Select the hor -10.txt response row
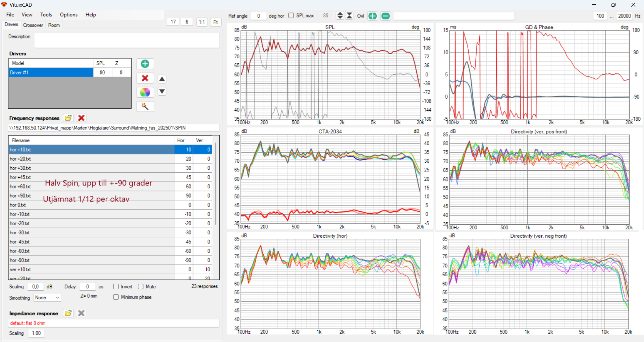This screenshot has width=644, height=342. point(110,214)
